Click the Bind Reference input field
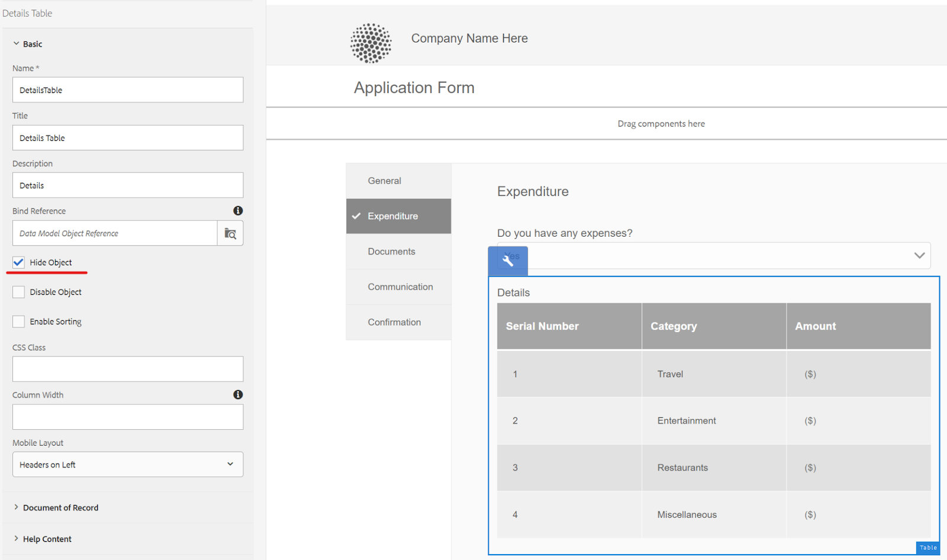Screen dimensions: 947x560 click(115, 233)
